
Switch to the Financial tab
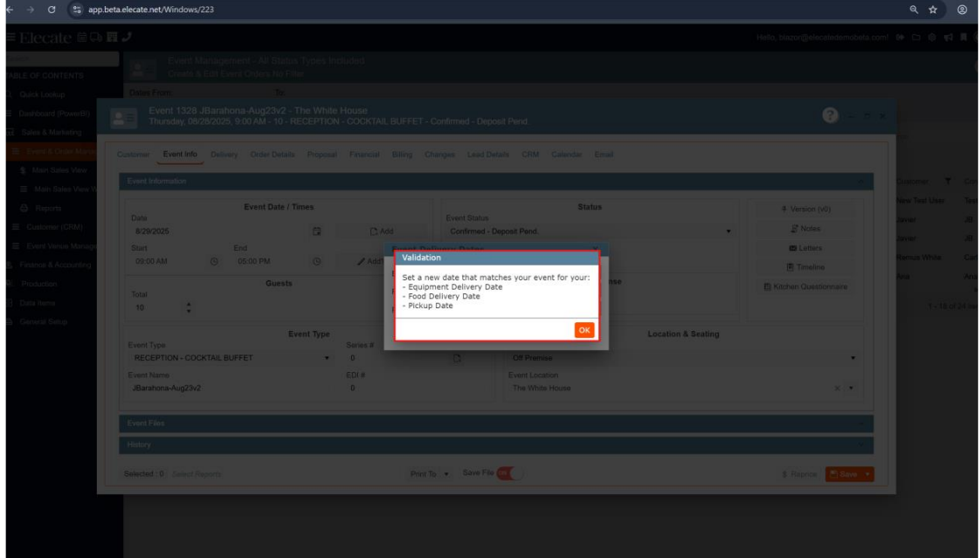[364, 155]
